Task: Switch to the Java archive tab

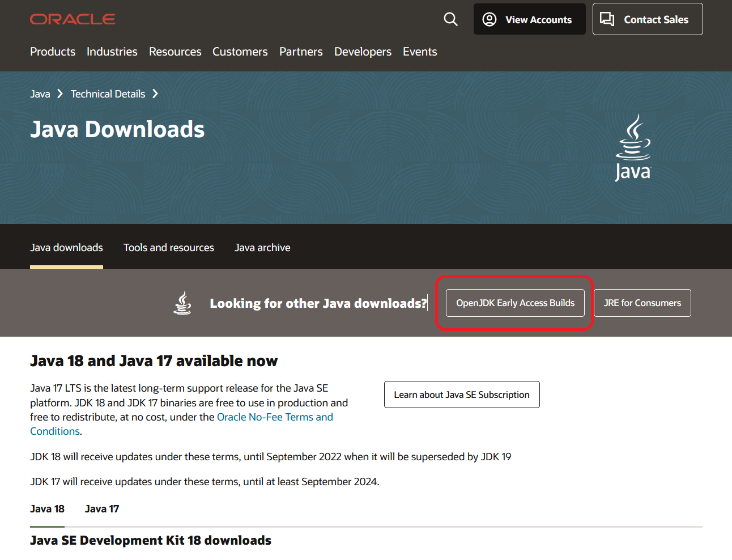Action: (x=262, y=248)
